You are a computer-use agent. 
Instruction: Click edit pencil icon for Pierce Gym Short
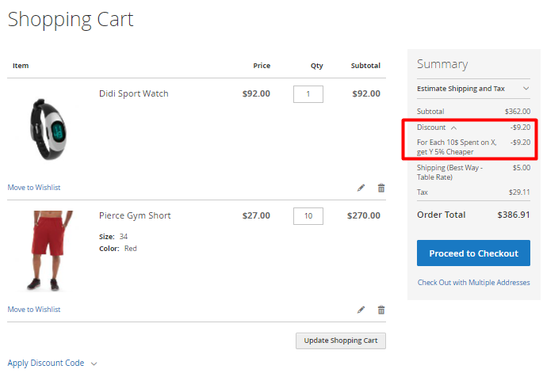coord(361,310)
